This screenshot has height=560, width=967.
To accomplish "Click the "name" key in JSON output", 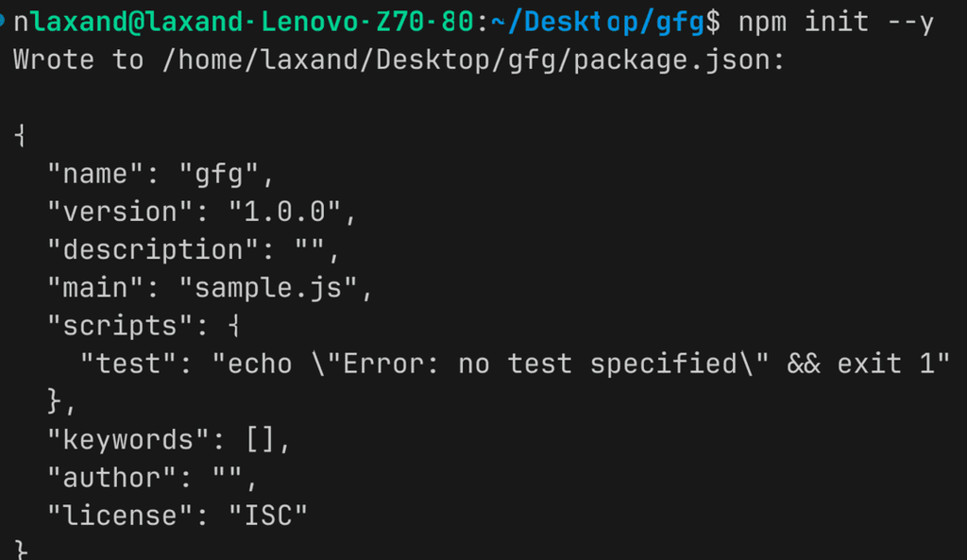I will 94,174.
